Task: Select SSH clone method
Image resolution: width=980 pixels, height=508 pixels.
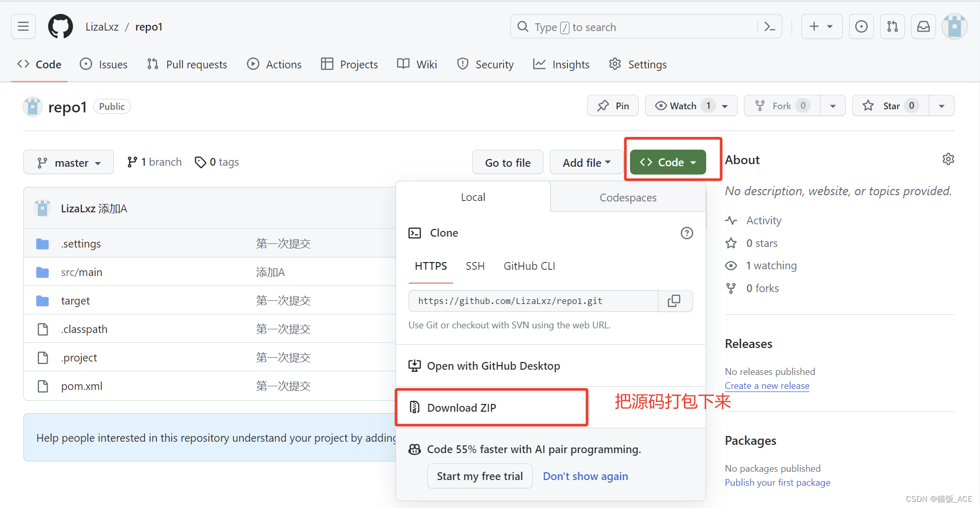Action: [475, 266]
